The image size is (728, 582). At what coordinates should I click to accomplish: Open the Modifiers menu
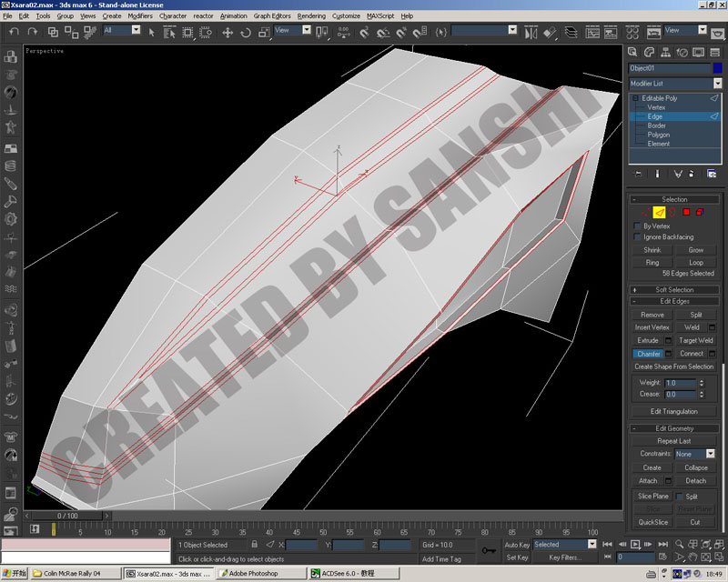pyautogui.click(x=140, y=15)
